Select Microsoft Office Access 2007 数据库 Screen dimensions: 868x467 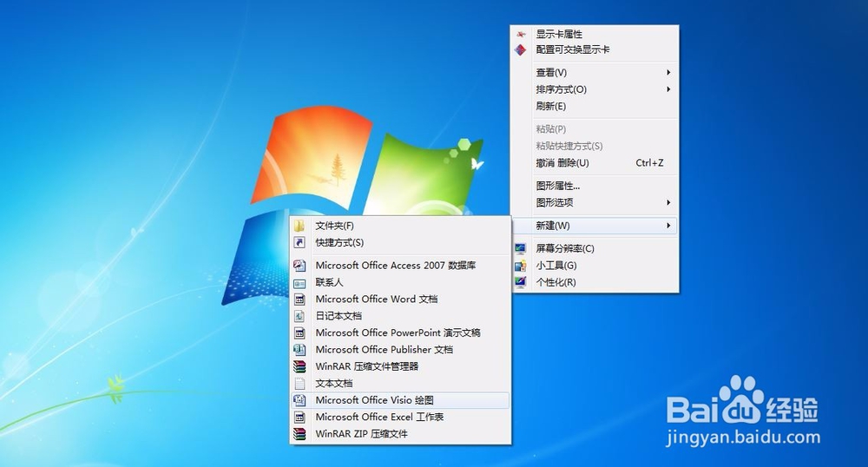click(x=400, y=265)
